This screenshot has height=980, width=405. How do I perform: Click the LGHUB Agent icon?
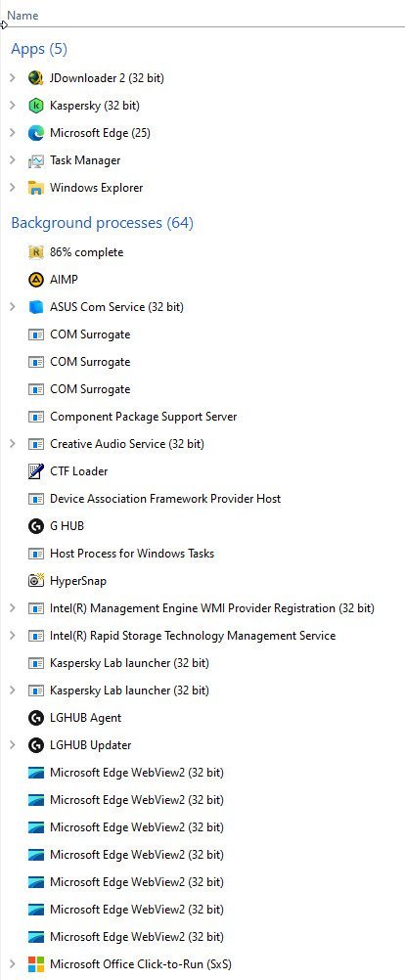click(x=36, y=718)
